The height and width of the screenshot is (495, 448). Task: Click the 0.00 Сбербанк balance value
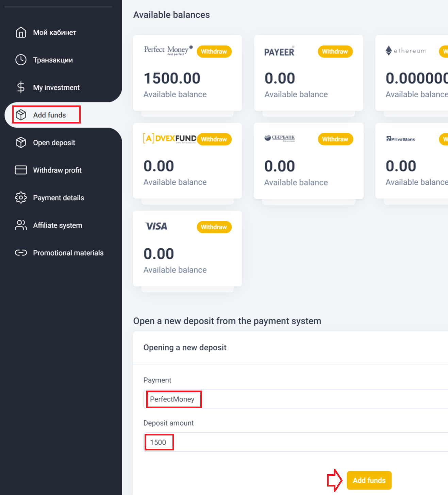(x=280, y=166)
